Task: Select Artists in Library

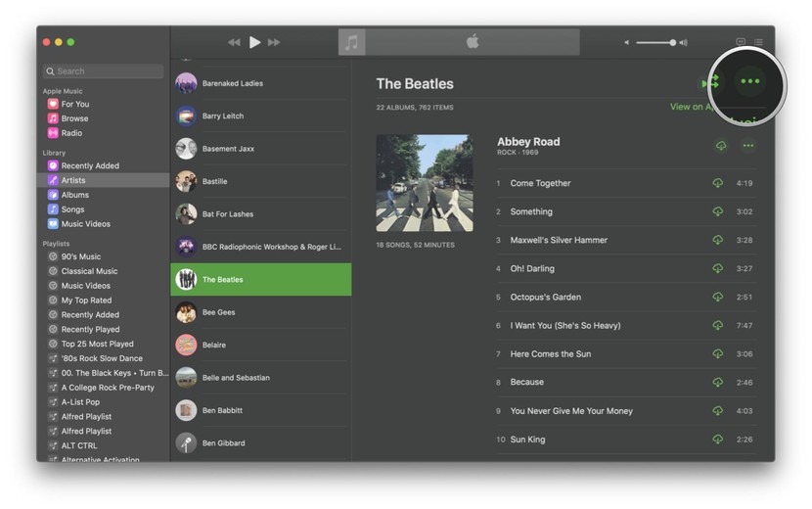Action: (103, 180)
